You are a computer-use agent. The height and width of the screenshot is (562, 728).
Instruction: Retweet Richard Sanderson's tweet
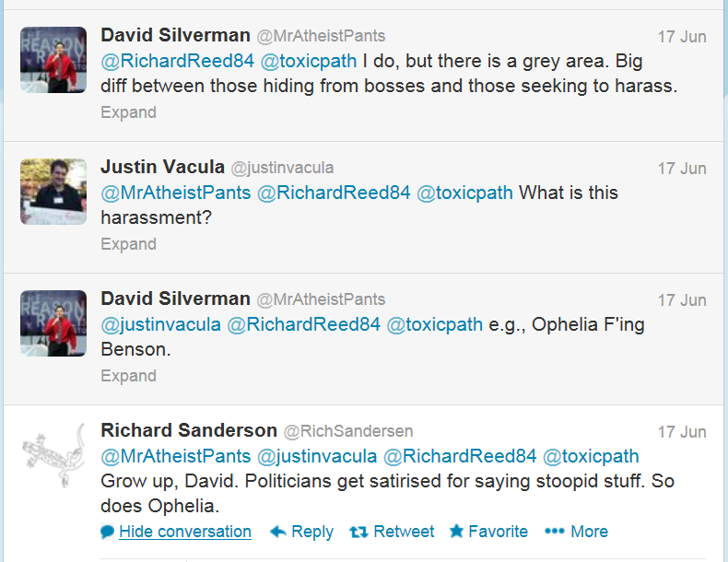tap(404, 532)
